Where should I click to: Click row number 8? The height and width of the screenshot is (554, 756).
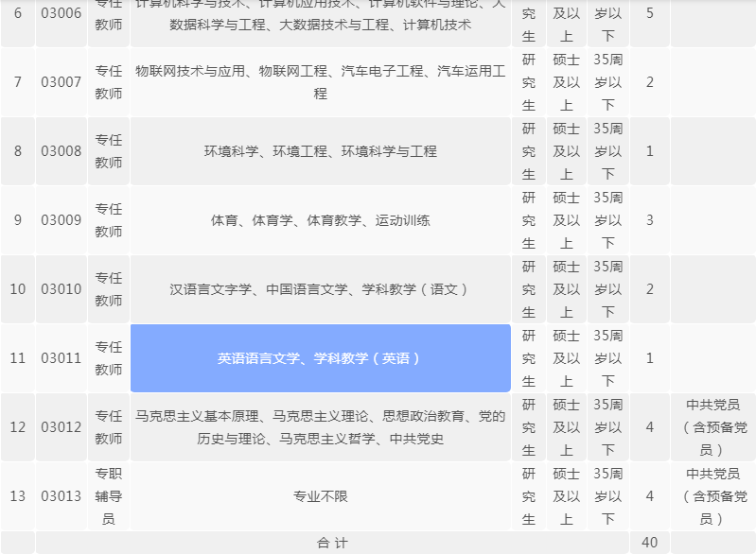click(x=18, y=151)
